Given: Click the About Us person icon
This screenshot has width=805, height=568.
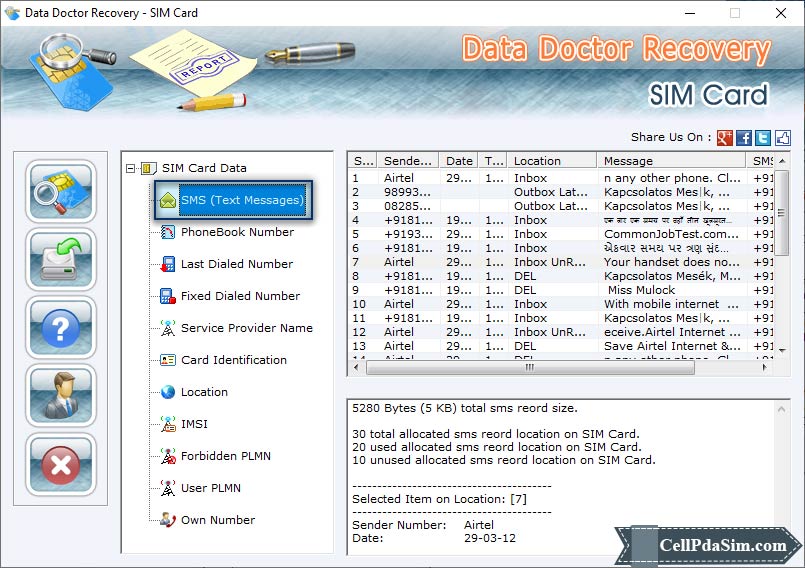Looking at the screenshot, I should pyautogui.click(x=61, y=395).
